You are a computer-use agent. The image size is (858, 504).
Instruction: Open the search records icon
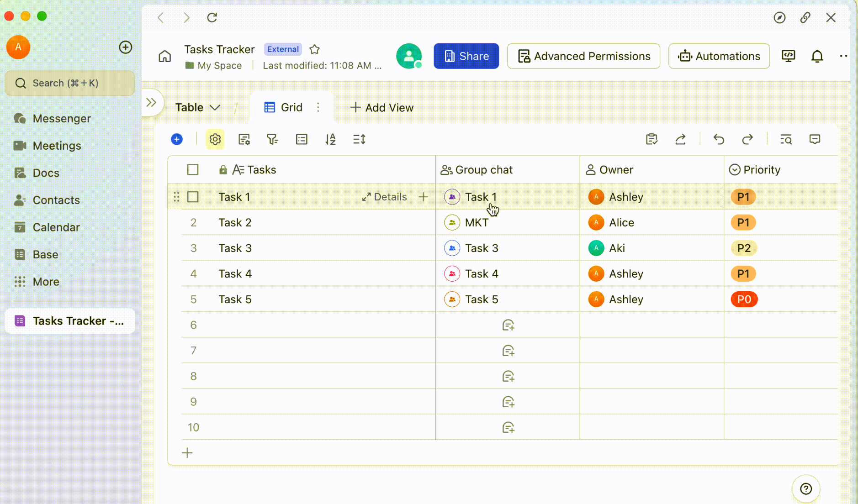pyautogui.click(x=786, y=139)
